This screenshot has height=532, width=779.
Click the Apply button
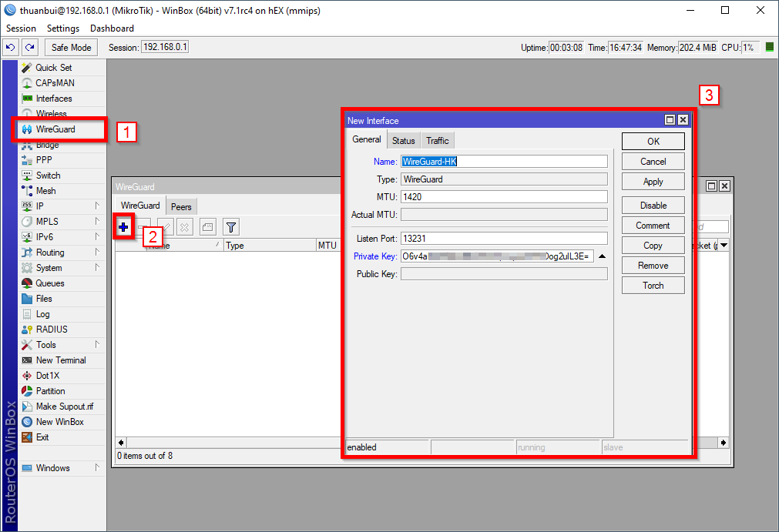653,182
